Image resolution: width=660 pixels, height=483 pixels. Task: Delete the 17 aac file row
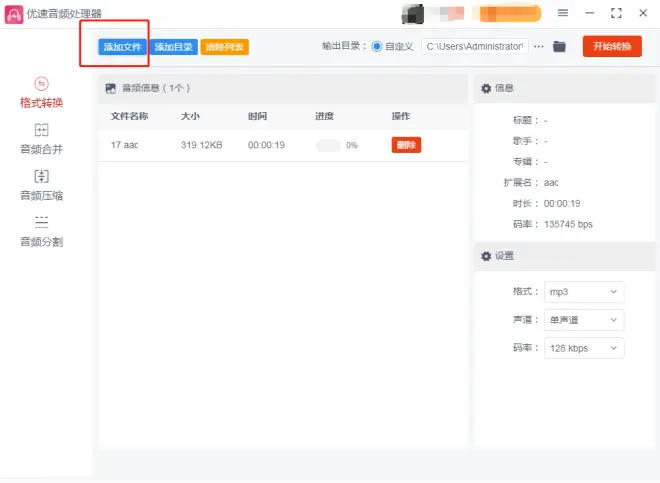406,145
